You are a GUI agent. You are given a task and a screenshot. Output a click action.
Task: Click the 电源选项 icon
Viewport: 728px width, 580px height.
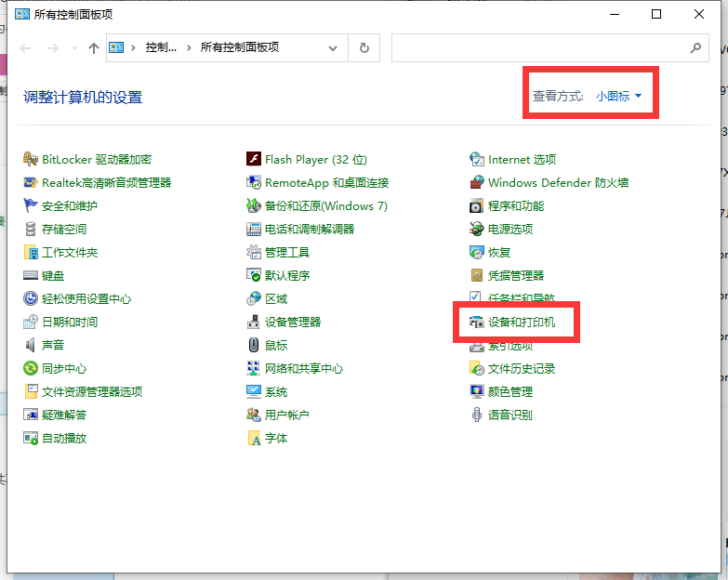pos(477,230)
